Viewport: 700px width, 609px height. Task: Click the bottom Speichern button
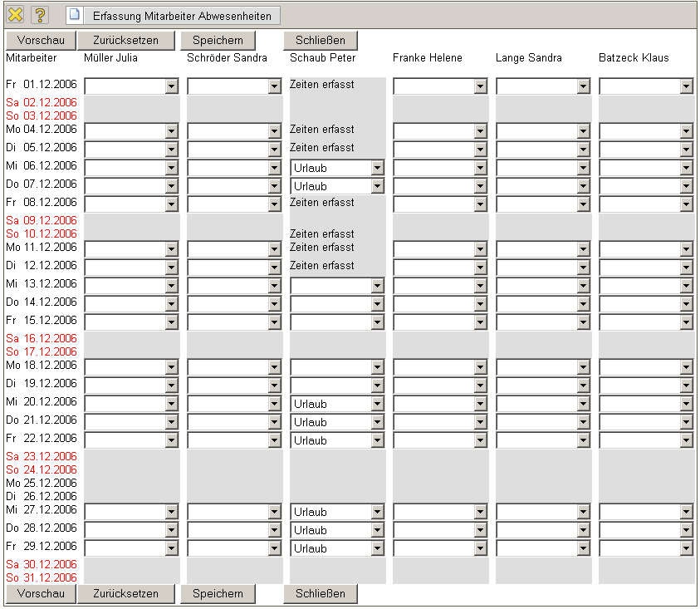[x=218, y=593]
